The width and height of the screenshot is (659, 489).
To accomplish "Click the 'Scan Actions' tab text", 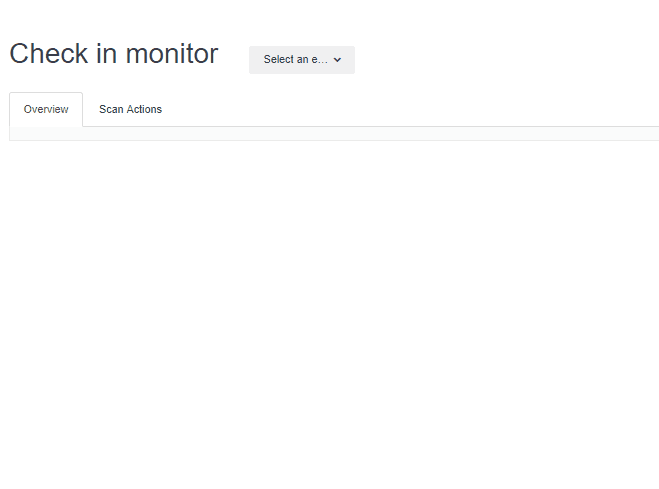I will click(130, 109).
